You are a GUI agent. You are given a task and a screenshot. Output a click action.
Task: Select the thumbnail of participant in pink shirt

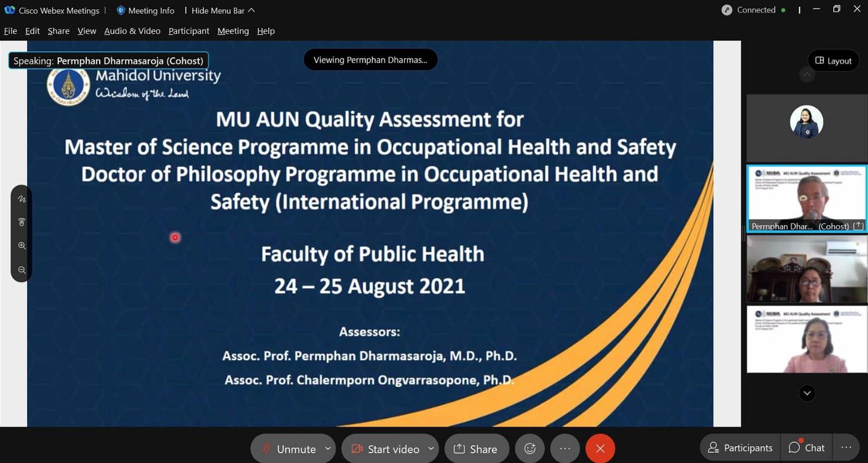coord(807,339)
